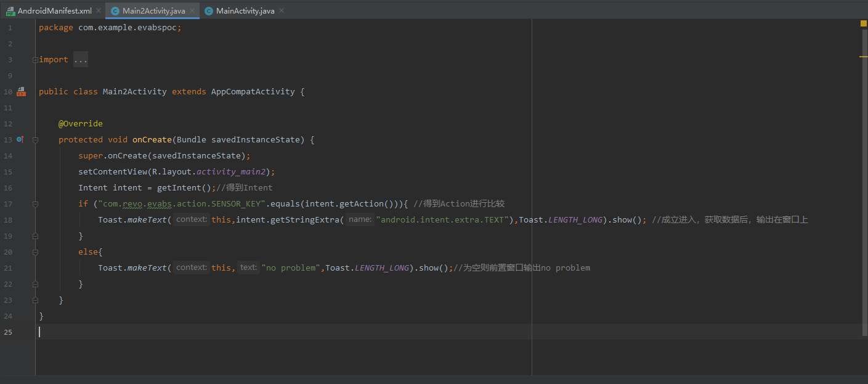Collapse the else block on line 20

[35, 252]
